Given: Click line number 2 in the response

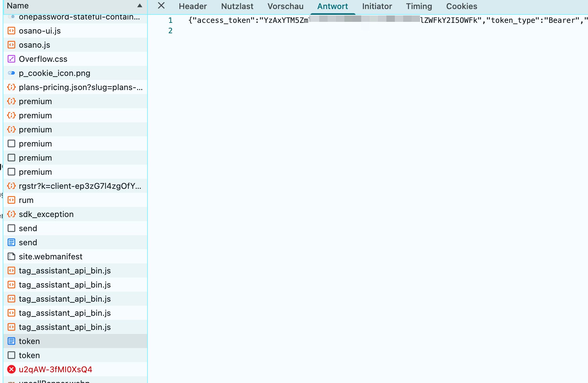Looking at the screenshot, I should pyautogui.click(x=170, y=31).
